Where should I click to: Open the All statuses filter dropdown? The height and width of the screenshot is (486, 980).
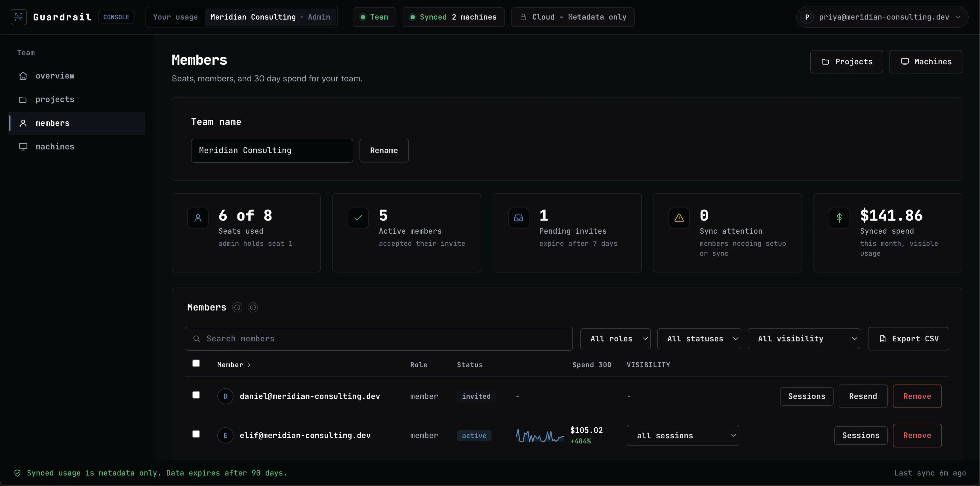click(x=699, y=339)
